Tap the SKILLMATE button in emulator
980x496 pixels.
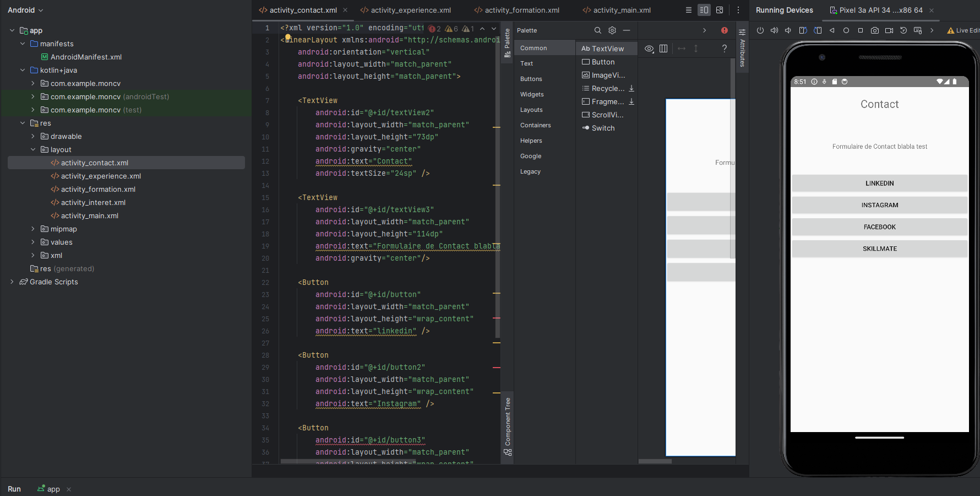tap(879, 249)
